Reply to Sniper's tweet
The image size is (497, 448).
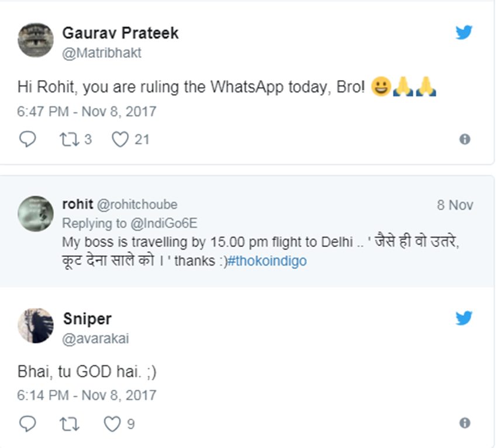pyautogui.click(x=27, y=423)
